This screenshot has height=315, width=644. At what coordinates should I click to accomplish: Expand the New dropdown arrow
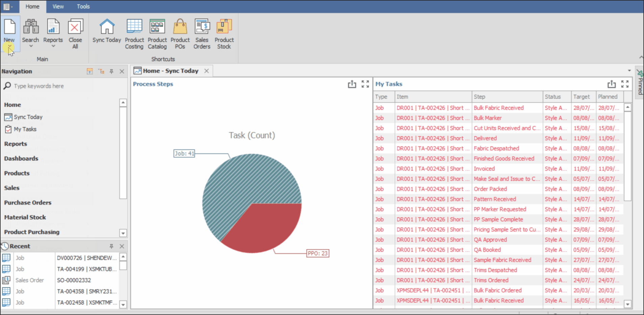[9, 47]
